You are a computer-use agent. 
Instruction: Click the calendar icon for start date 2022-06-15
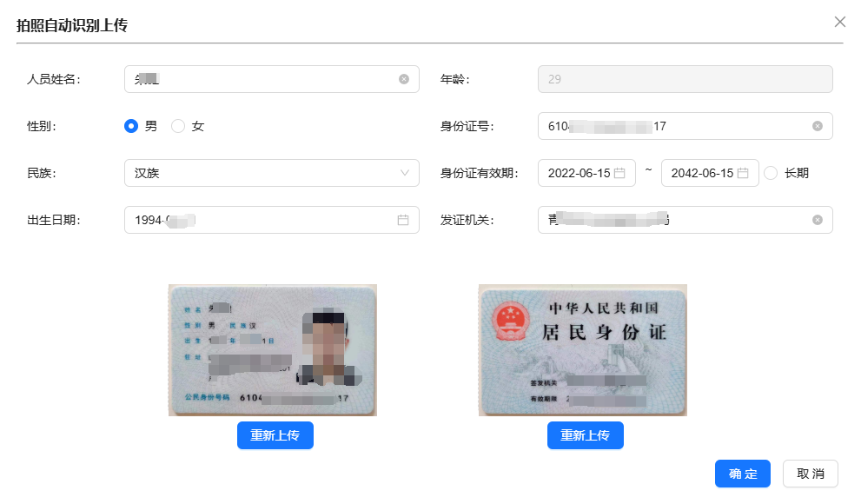coord(619,173)
